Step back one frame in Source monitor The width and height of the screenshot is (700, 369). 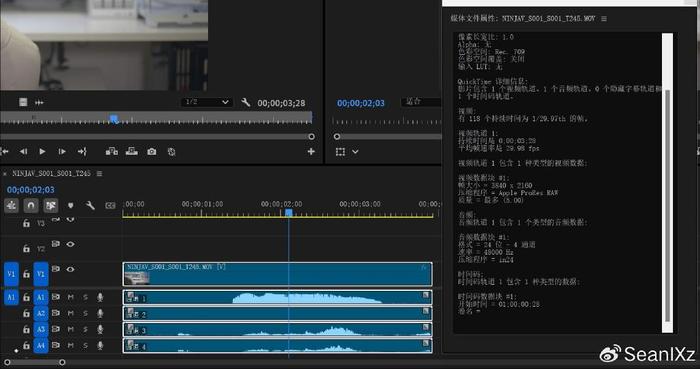23,152
